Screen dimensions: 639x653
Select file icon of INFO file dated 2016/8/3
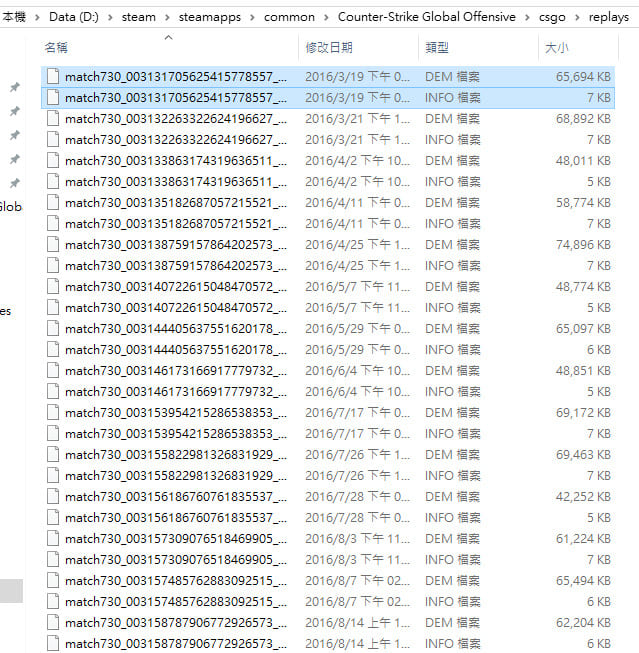[x=53, y=559]
